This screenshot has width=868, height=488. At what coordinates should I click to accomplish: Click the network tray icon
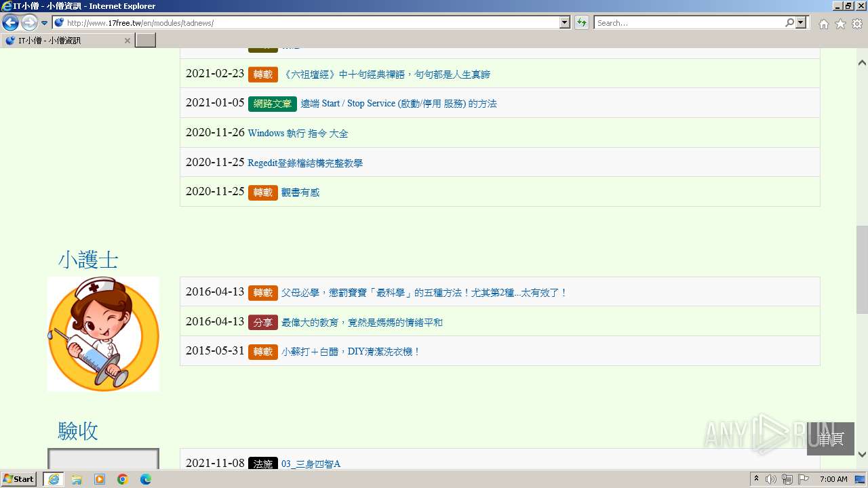pyautogui.click(x=787, y=479)
